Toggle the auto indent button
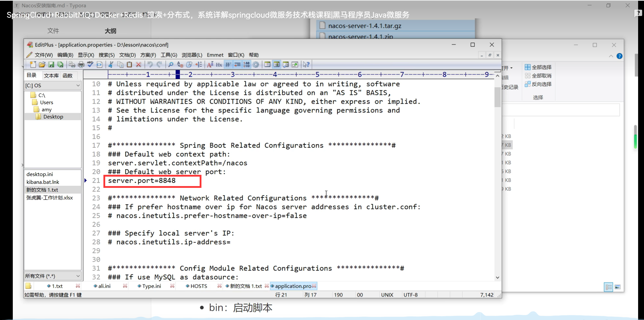 237,65
